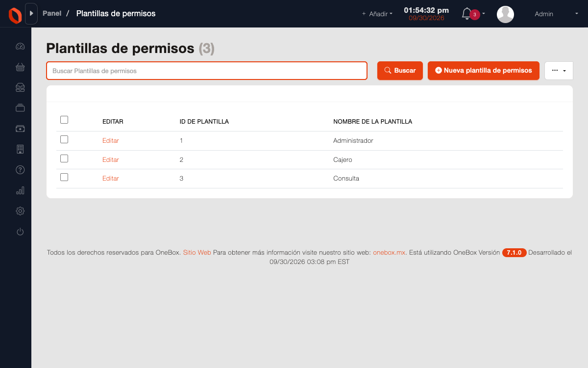Open the Añadir dropdown
This screenshot has width=588, height=368.
point(377,14)
